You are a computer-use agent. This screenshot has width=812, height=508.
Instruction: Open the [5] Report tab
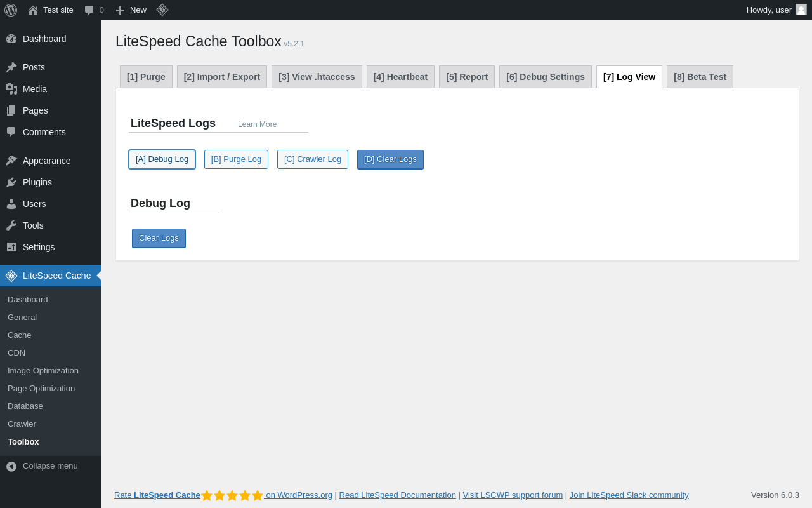point(467,77)
